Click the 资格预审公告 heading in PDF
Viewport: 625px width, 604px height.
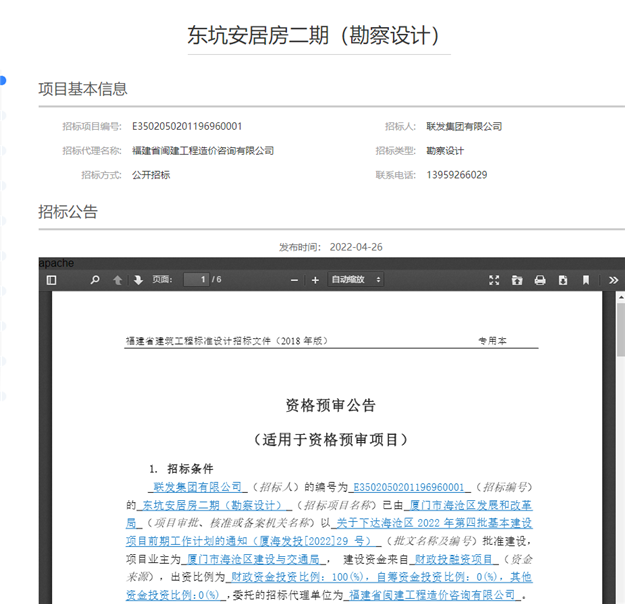click(x=330, y=405)
